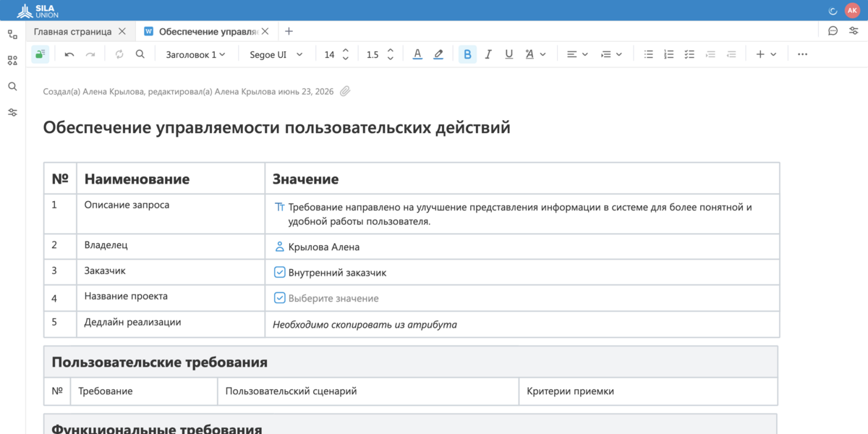Toggle bold formatting
The height and width of the screenshot is (434, 868).
(x=467, y=54)
